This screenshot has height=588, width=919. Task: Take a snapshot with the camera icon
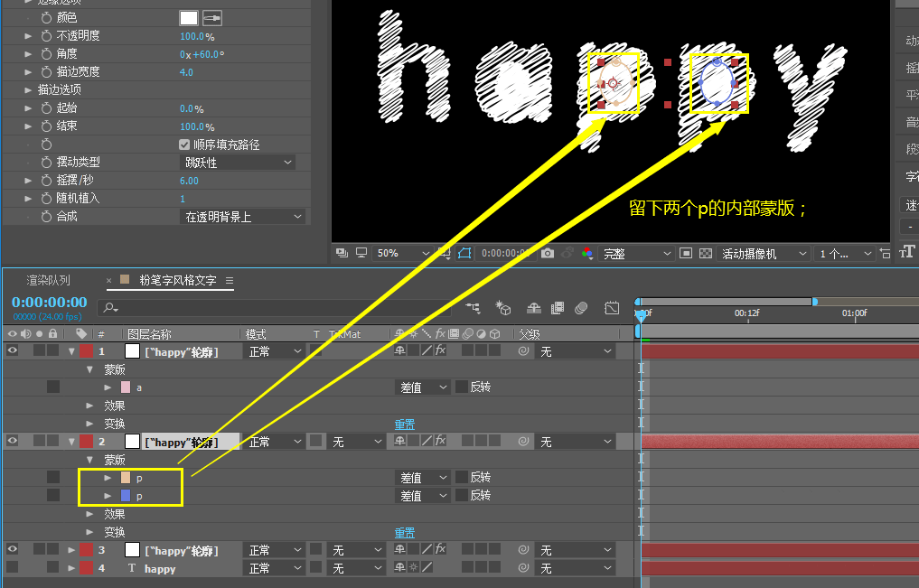point(549,254)
